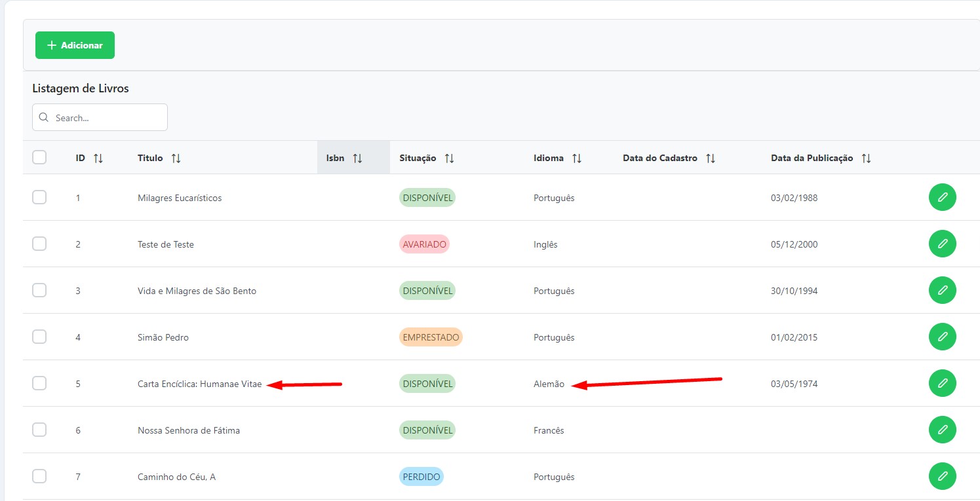Click the 03/05/1974 publication date
Screen dimensions: 980x501
(794, 384)
